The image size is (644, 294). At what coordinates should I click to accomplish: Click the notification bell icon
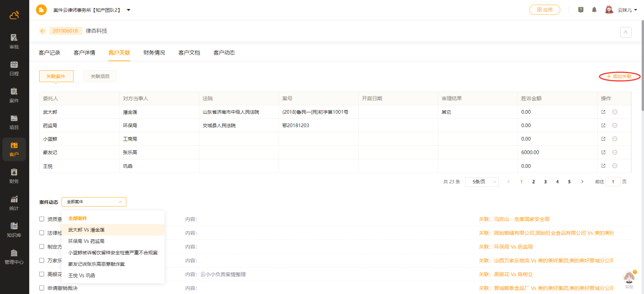pyautogui.click(x=594, y=9)
